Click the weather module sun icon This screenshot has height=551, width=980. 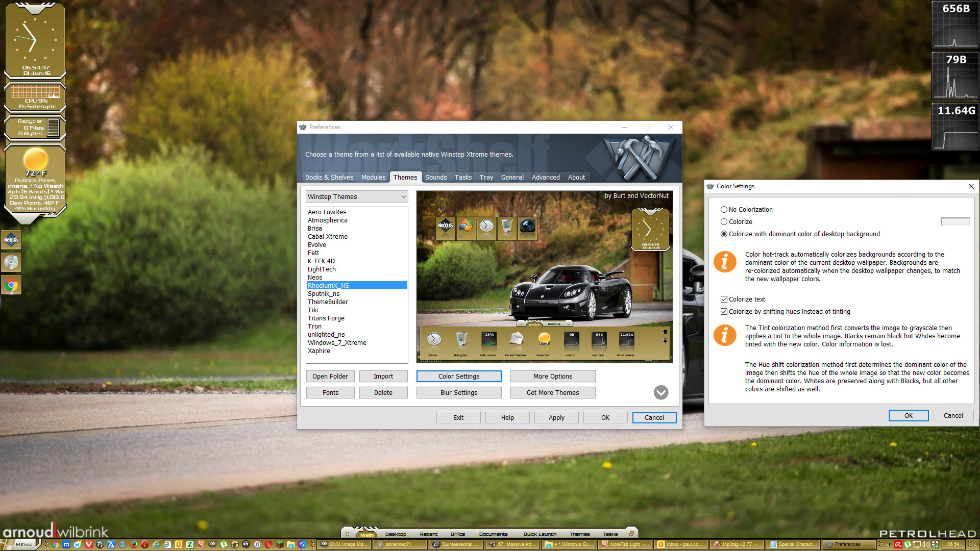coord(35,159)
